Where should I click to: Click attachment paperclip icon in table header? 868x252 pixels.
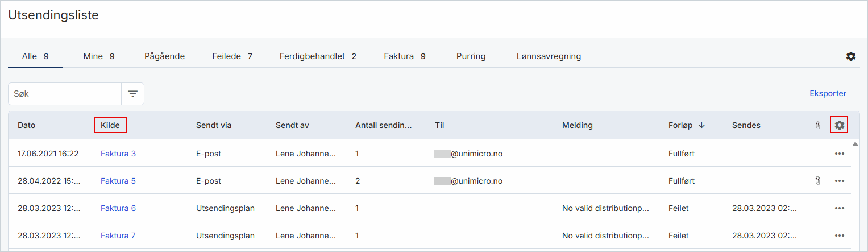817,125
